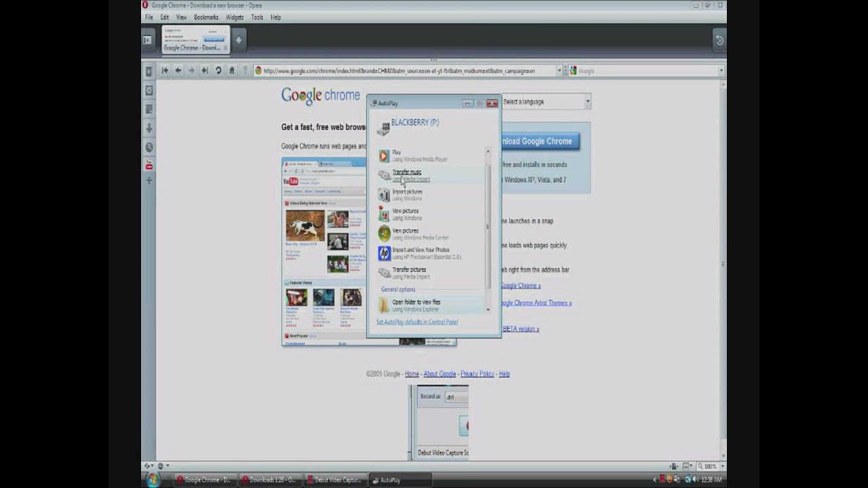Open the File menu
The width and height of the screenshot is (868, 488).
(149, 18)
